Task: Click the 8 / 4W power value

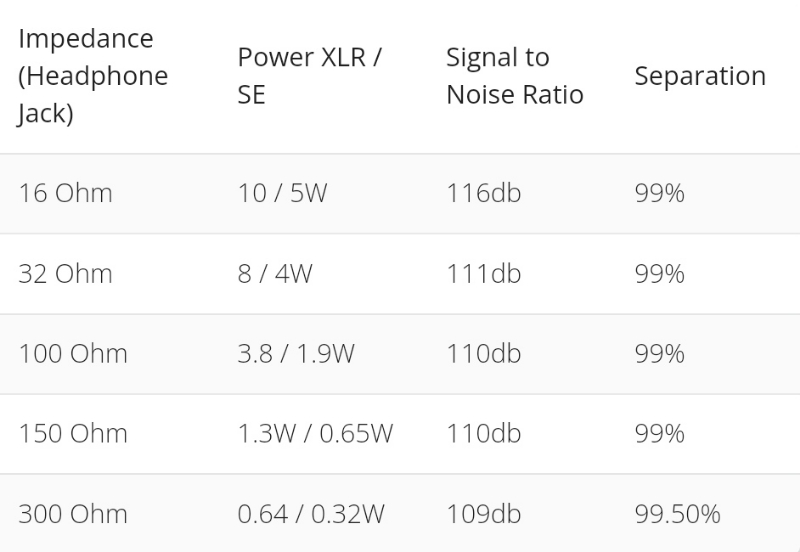Action: 275,274
